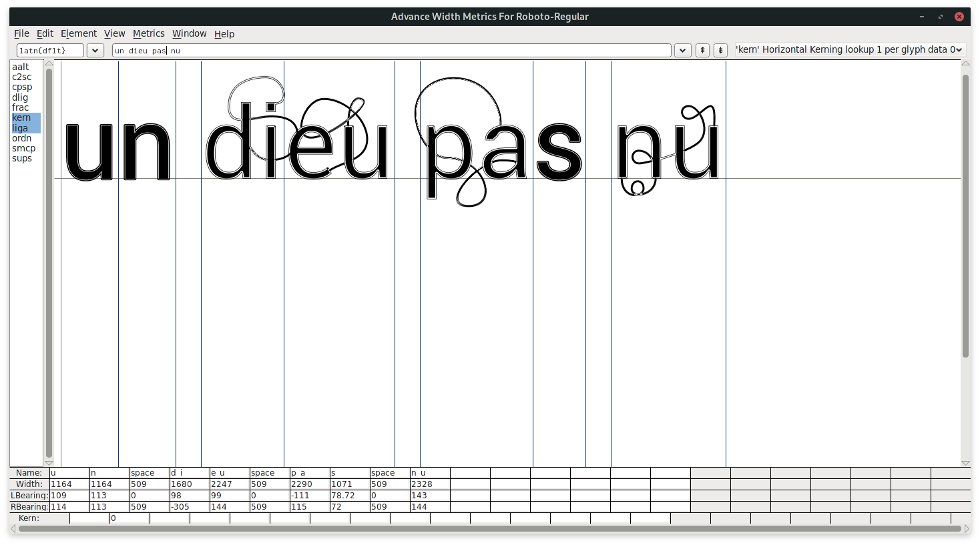Click the previous-line up arrow button
This screenshot has height=545, width=980.
point(702,50)
